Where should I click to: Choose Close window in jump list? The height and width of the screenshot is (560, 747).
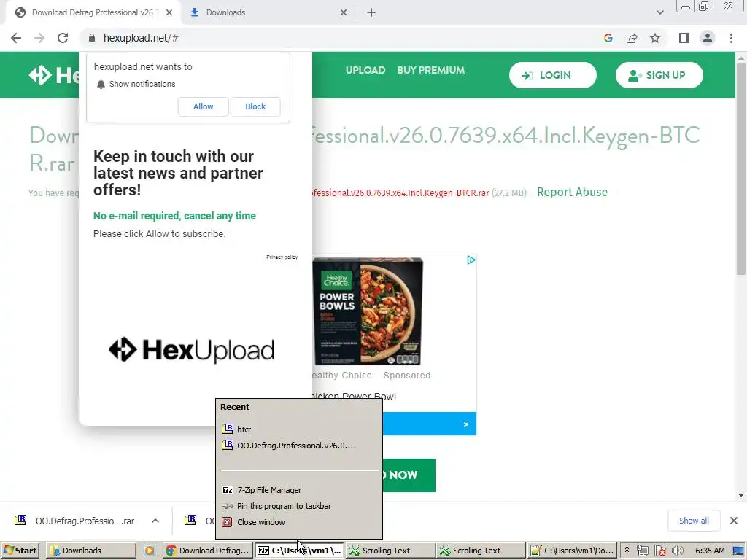299,522
